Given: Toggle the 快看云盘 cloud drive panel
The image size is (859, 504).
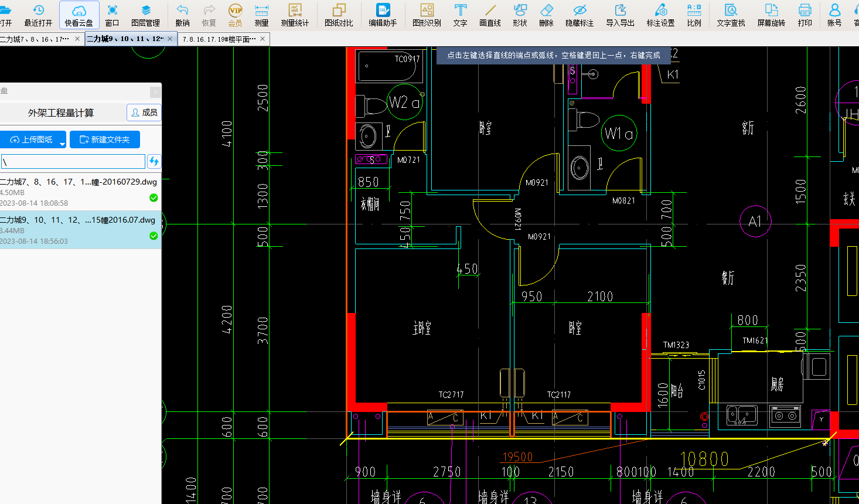Looking at the screenshot, I should 79,15.
